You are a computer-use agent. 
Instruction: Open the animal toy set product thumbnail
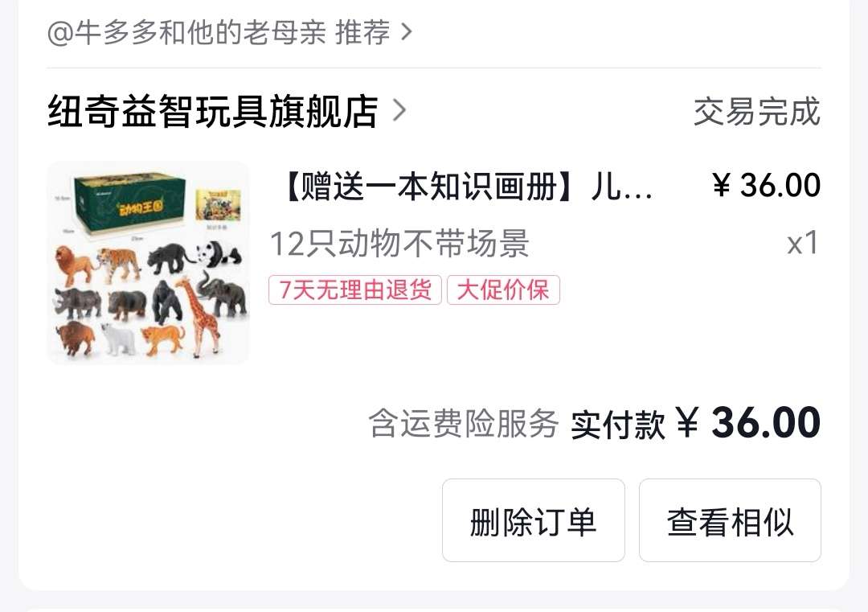[x=149, y=262]
